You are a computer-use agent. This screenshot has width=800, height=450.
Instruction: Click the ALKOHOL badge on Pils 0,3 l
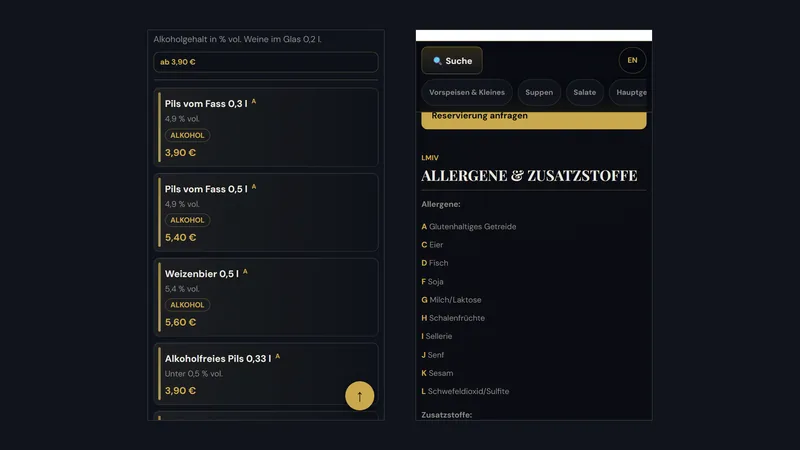click(187, 135)
